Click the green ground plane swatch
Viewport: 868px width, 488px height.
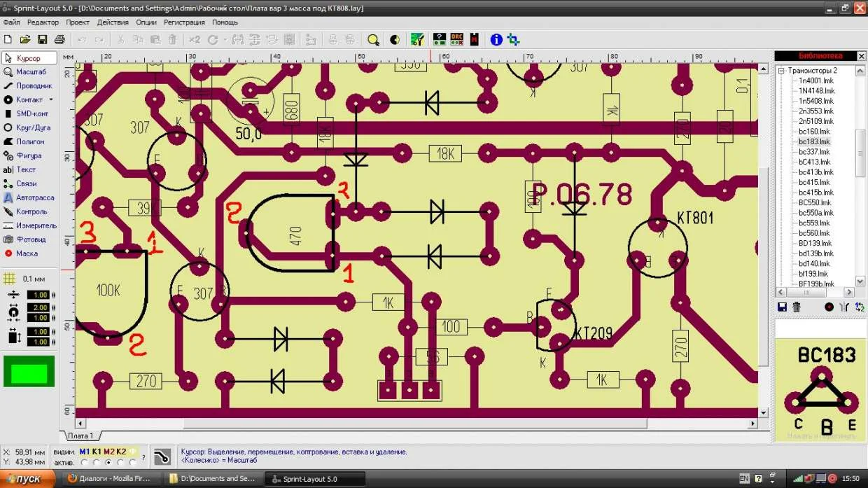click(x=29, y=372)
